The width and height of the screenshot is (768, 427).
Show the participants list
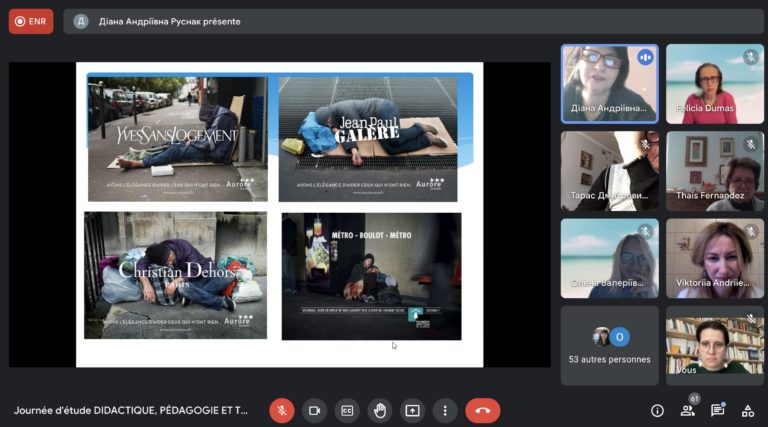click(688, 411)
